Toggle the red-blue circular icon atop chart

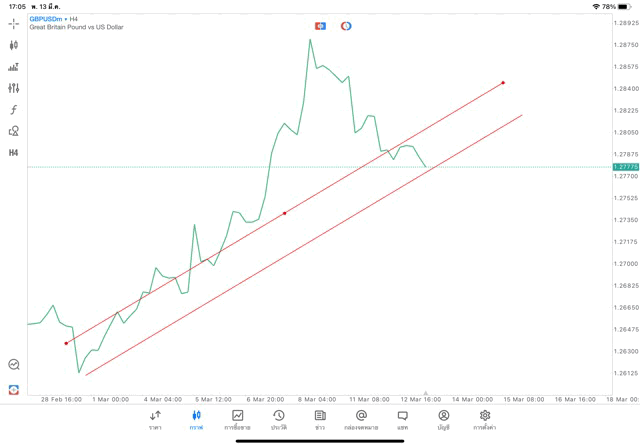click(346, 26)
